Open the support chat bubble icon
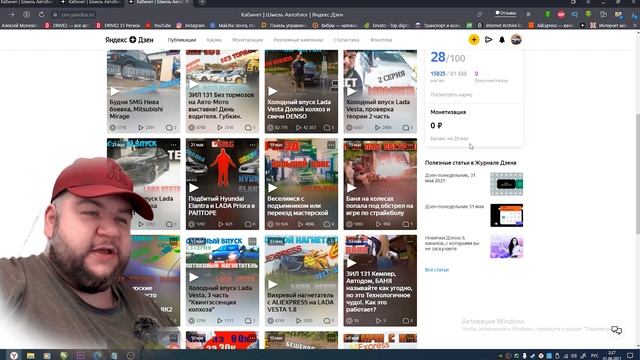 click(x=616, y=330)
